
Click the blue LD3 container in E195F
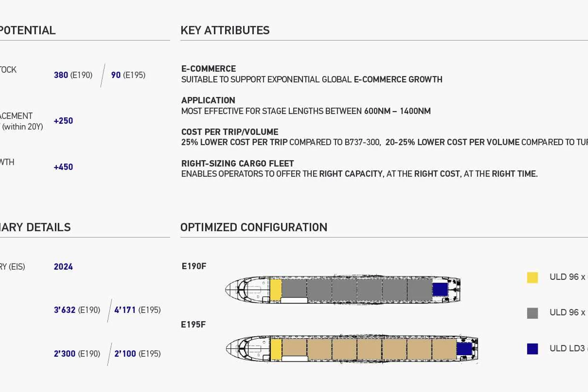[x=465, y=348]
